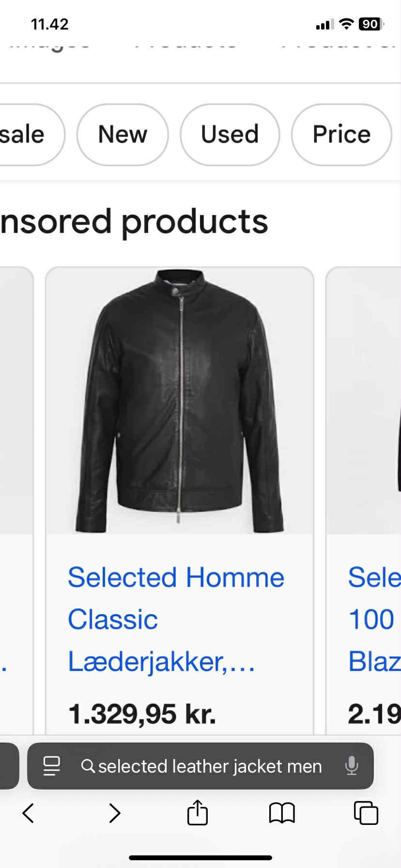Tap the battery indicator in status bar

tap(370, 24)
